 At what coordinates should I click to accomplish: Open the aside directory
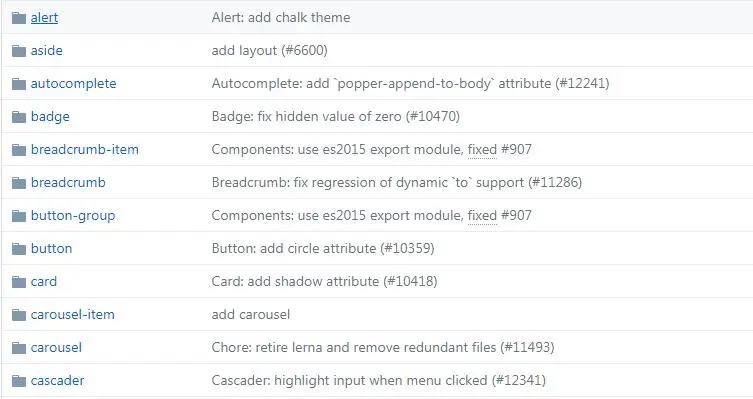tap(47, 50)
